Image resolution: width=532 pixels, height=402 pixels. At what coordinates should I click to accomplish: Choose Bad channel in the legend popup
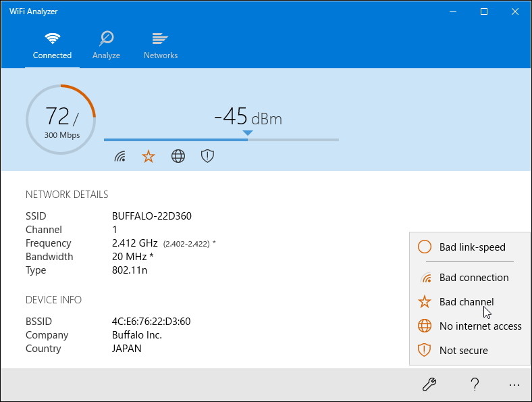[466, 302]
